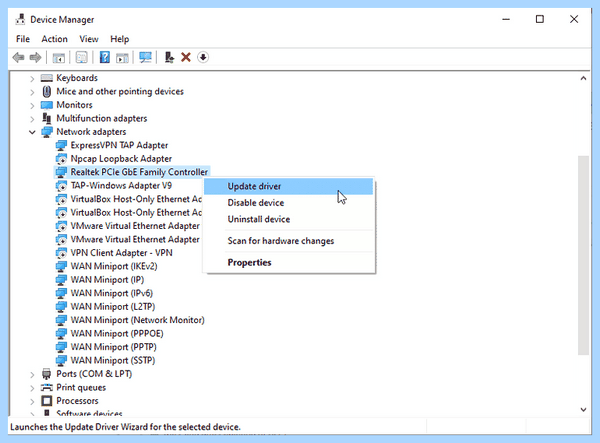Select WAN Miniport (PPPOE)
Viewport: 600px width, 443px height.
coord(117,334)
